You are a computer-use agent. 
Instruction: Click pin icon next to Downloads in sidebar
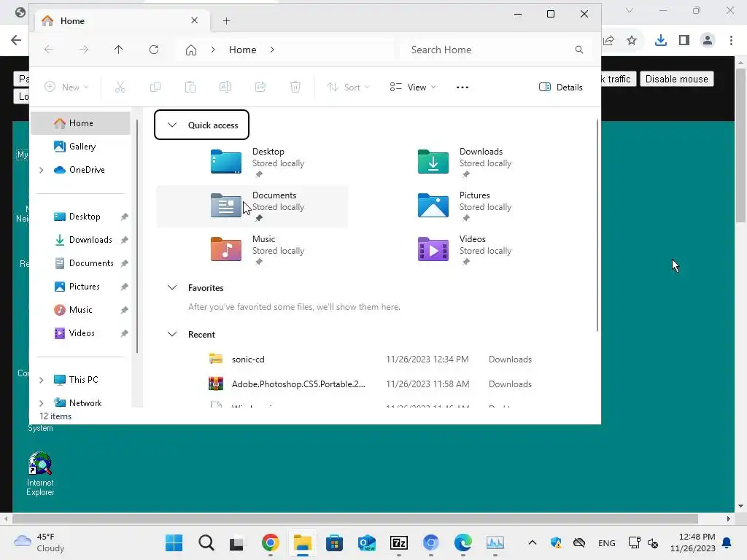point(124,240)
